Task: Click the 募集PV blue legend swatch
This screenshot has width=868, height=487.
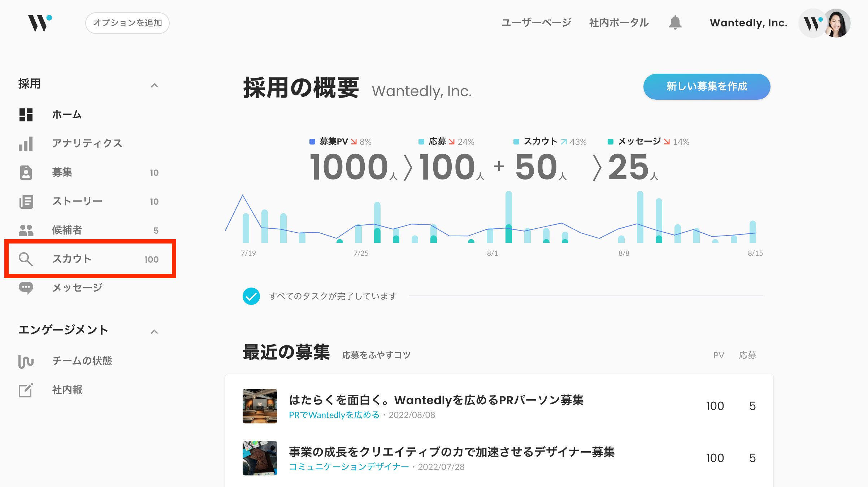Action: tap(312, 142)
